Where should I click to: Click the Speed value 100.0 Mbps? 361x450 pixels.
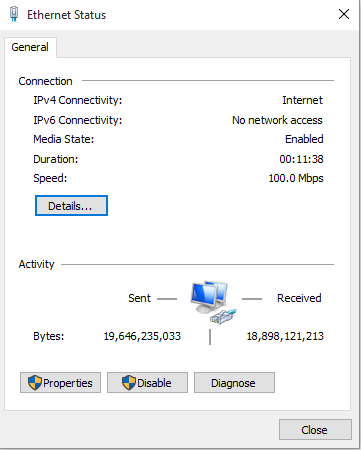click(x=296, y=178)
